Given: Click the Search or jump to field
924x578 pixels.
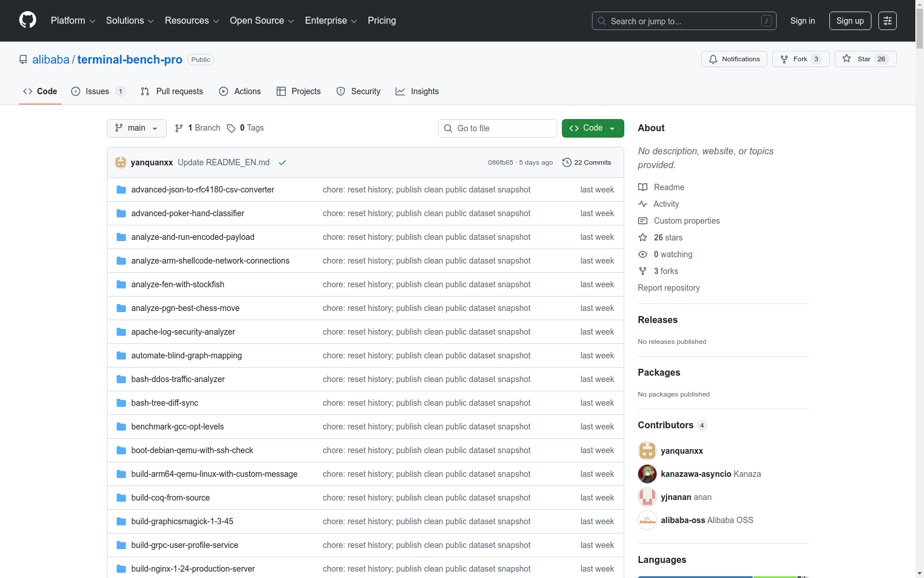Looking at the screenshot, I should 684,21.
